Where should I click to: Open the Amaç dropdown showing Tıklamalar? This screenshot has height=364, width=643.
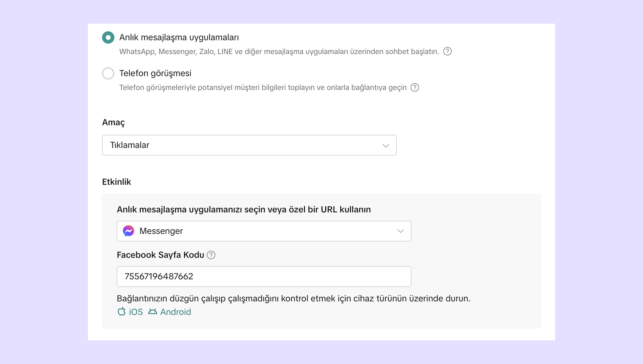pos(249,145)
